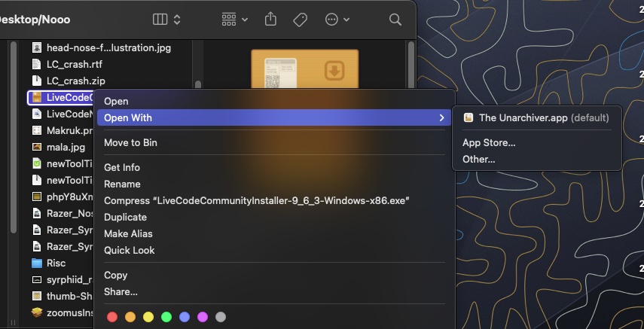Apply the yellow tag color
Image resolution: width=644 pixels, height=329 pixels.
tap(148, 317)
